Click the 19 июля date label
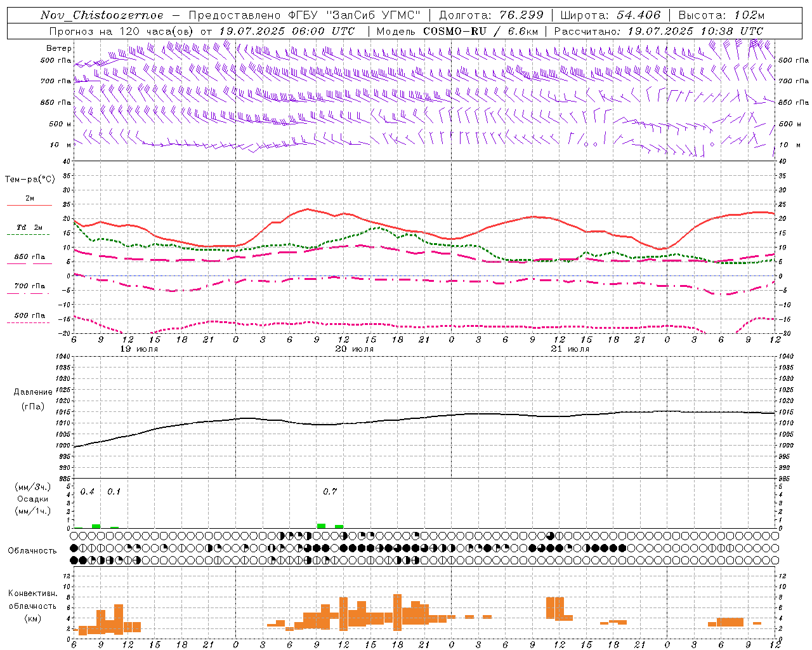The image size is (812, 650). (140, 349)
